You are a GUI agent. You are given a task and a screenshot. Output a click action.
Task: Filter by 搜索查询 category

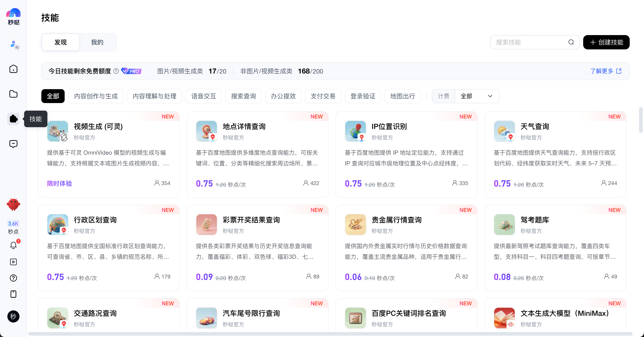click(244, 96)
